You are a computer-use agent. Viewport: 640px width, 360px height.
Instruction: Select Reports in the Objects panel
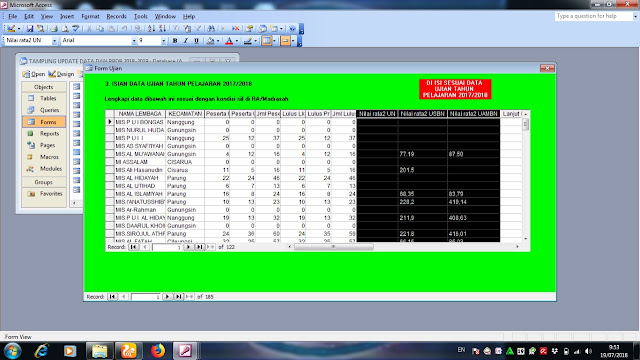(x=44, y=133)
